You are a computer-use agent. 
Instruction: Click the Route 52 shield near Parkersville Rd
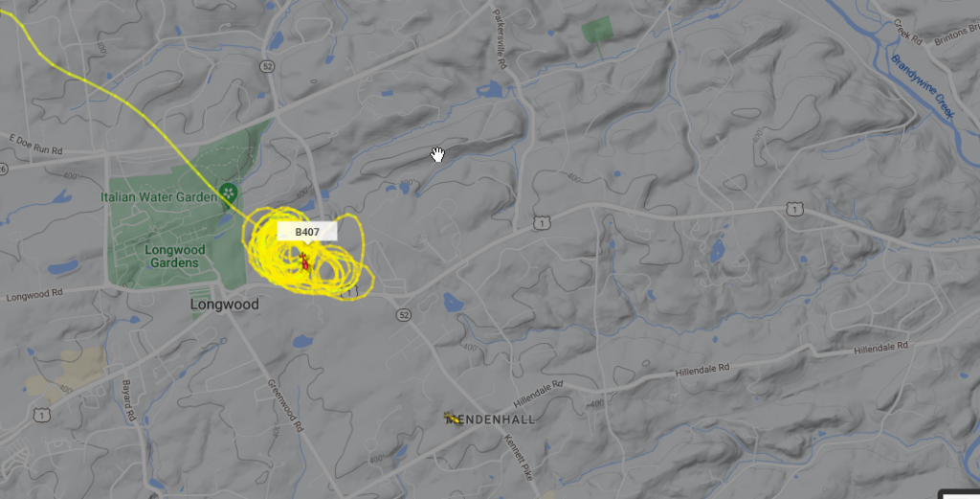268,66
